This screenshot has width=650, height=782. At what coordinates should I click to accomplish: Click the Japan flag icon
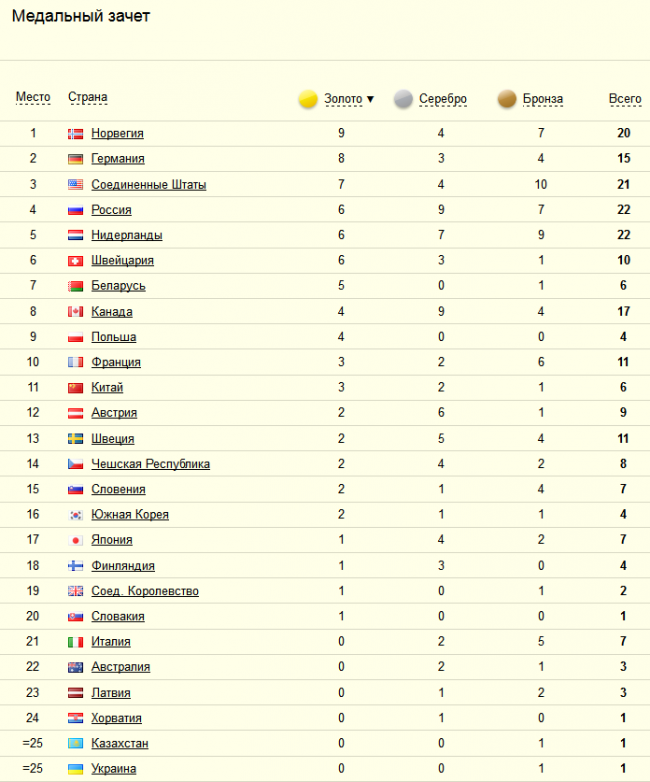coord(75,540)
